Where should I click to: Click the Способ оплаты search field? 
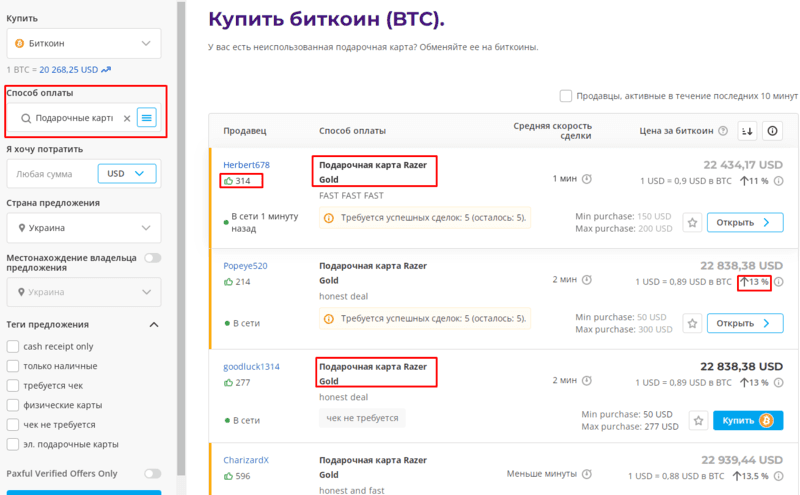pos(70,118)
